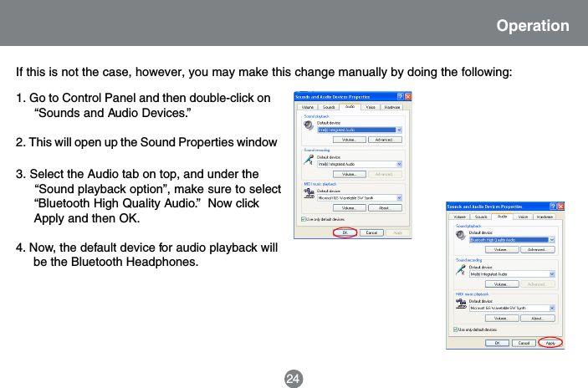Click MIDI instrument icon in the Intel-playback dialog
This screenshot has height=388, width=588.
(x=309, y=193)
